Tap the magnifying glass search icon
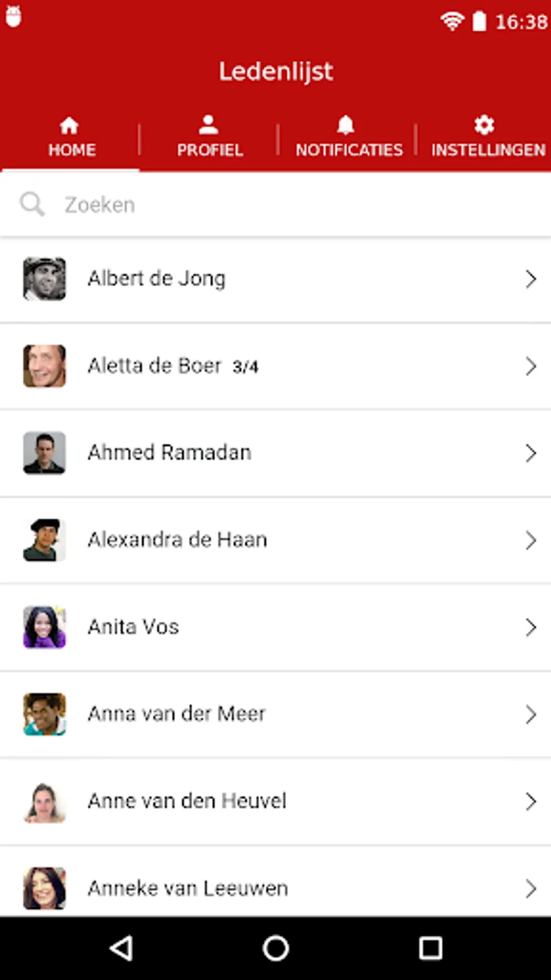Image resolution: width=551 pixels, height=980 pixels. pyautogui.click(x=32, y=204)
